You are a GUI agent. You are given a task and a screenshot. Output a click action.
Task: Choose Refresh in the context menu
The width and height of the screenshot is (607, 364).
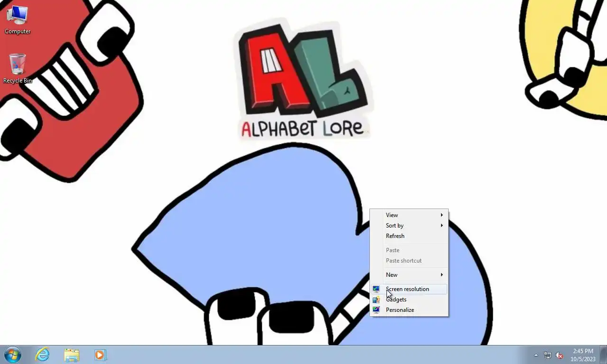(409, 236)
